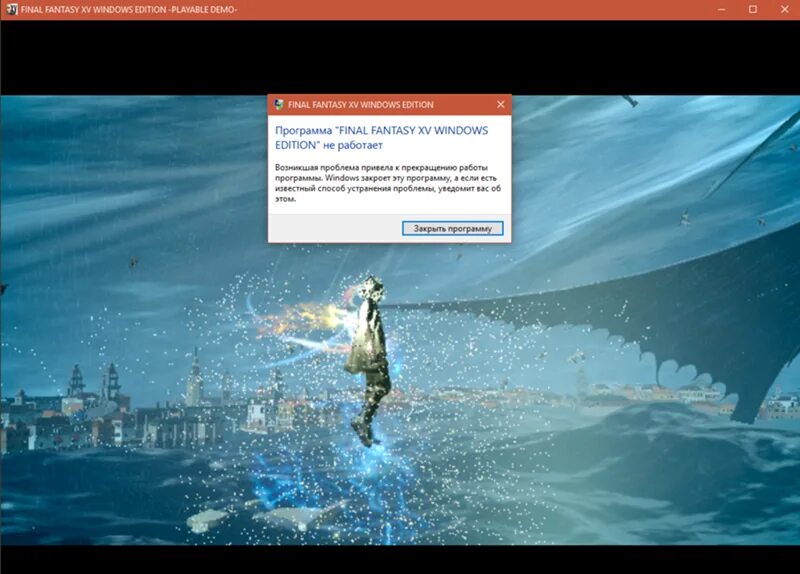
Task: Click the game icon in the main window title bar
Action: pyautogui.click(x=11, y=9)
